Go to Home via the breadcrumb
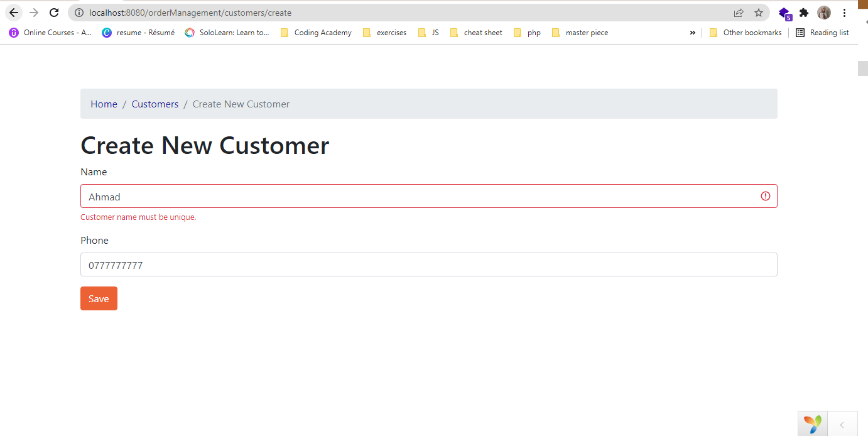The image size is (868, 436). coord(104,104)
